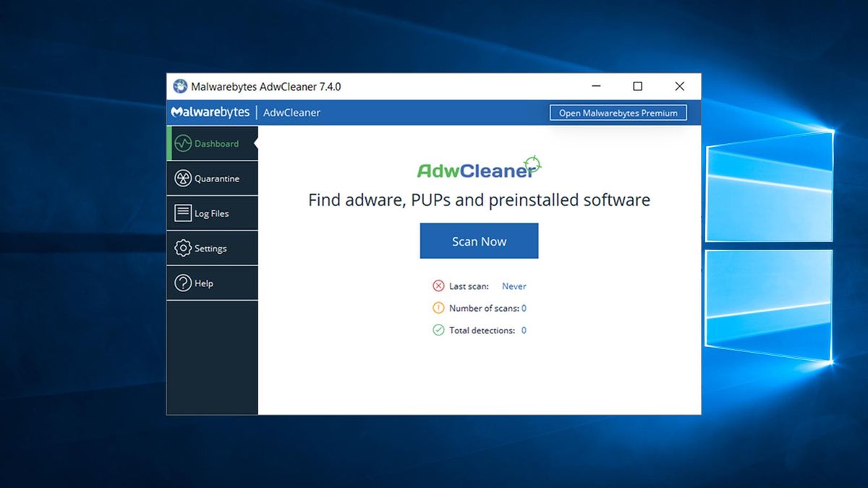Screen dimensions: 868x488
Task: Click the green check detections icon
Action: click(x=438, y=330)
